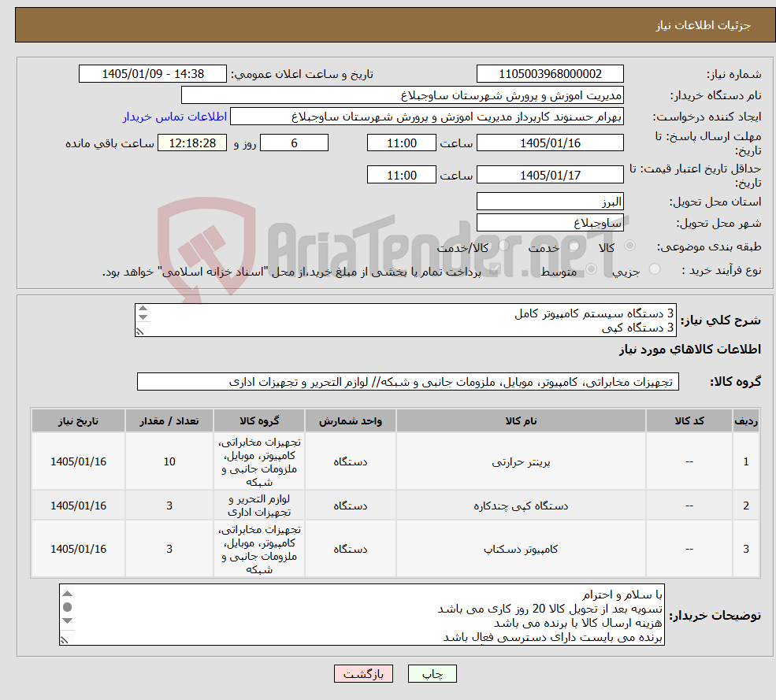Click the گروه کالا column header
Image resolution: width=776 pixels, height=700 pixels.
tap(259, 421)
